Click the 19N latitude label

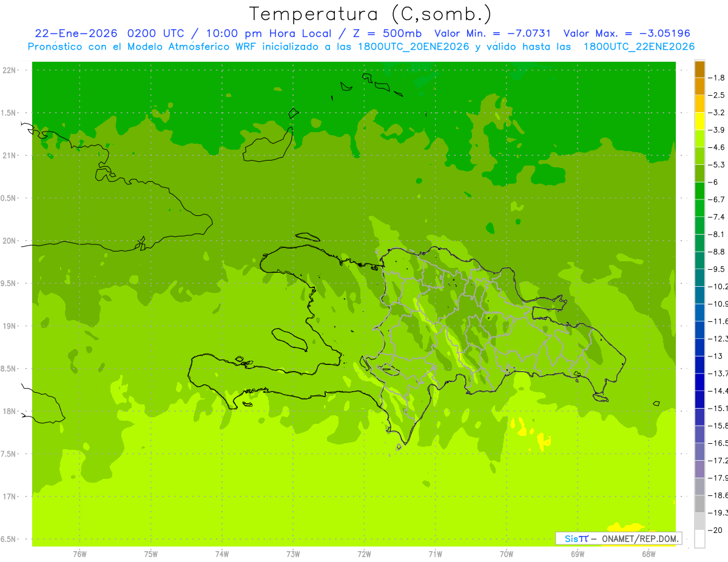click(x=9, y=326)
